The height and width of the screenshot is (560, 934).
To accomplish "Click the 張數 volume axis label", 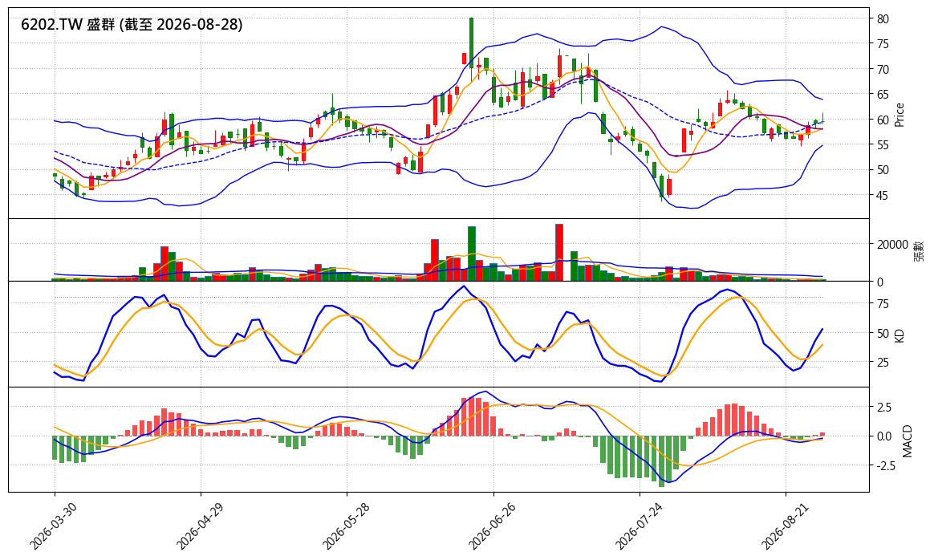I will [919, 251].
